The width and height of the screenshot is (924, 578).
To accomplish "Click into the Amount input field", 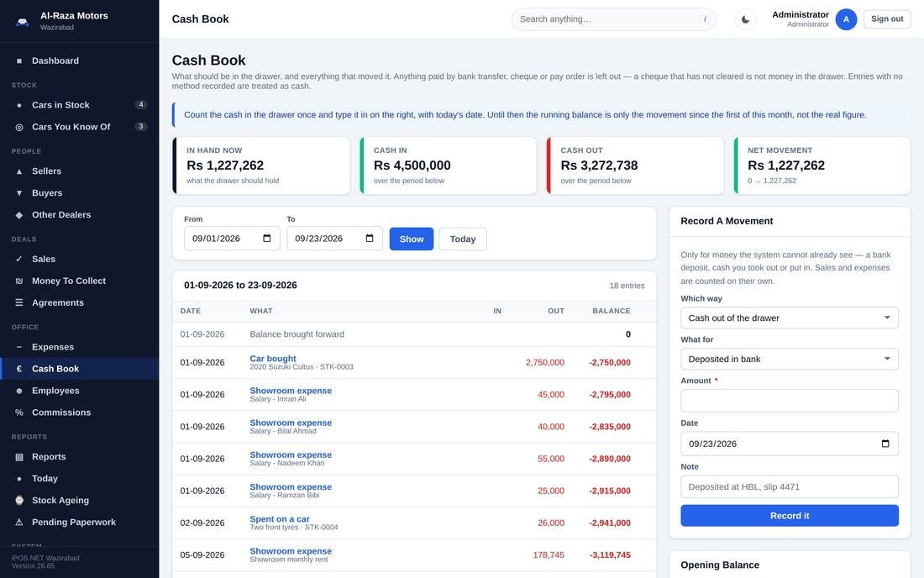I will (789, 401).
